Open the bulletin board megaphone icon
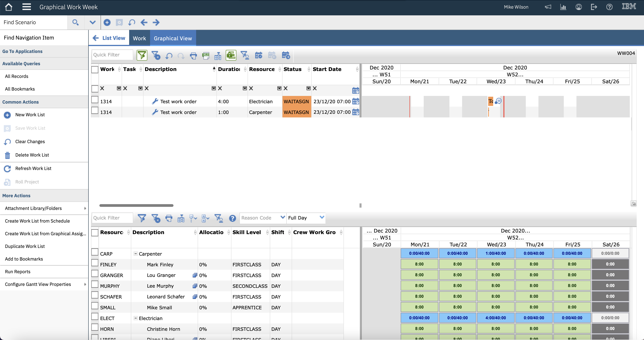 (548, 7)
